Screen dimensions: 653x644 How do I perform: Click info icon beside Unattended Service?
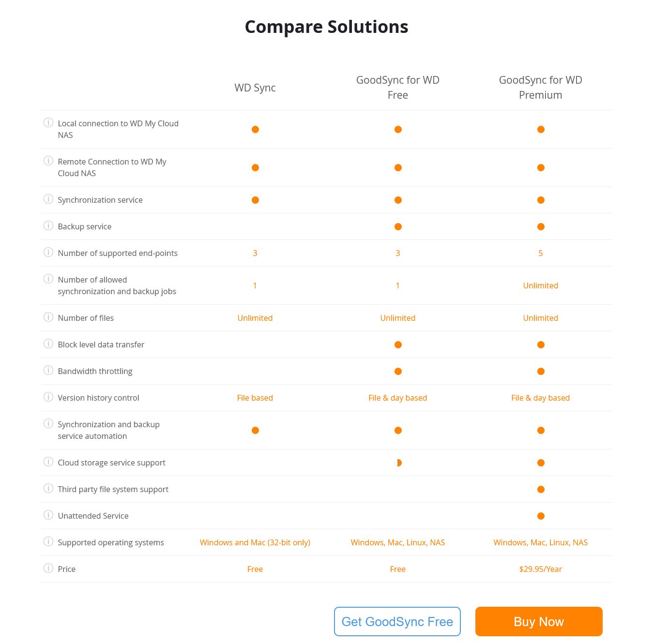(48, 515)
